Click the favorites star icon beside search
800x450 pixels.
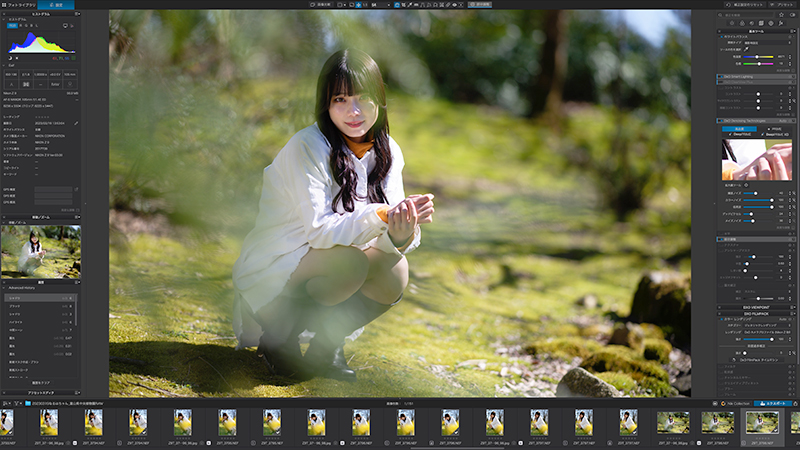(x=781, y=15)
